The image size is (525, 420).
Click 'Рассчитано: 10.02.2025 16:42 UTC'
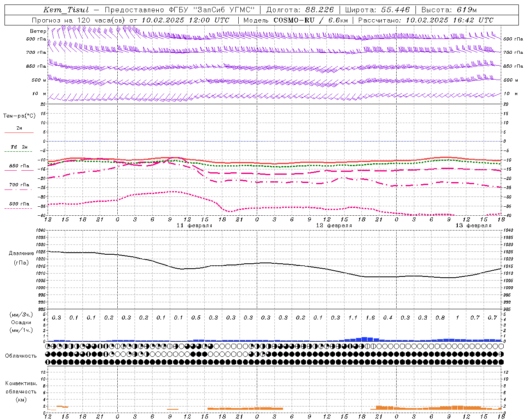426,20
